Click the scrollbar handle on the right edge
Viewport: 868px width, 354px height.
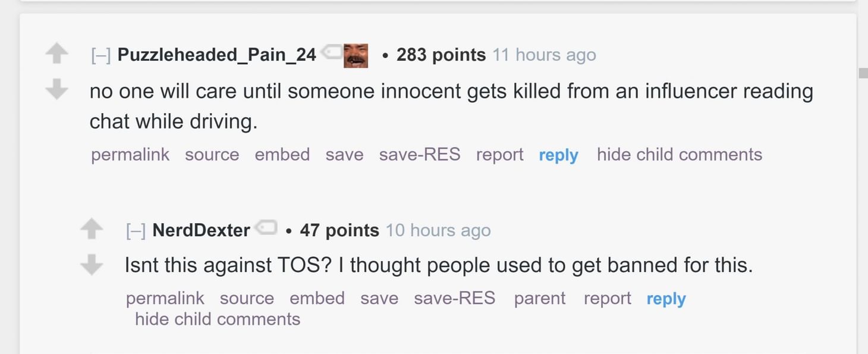coord(864,71)
